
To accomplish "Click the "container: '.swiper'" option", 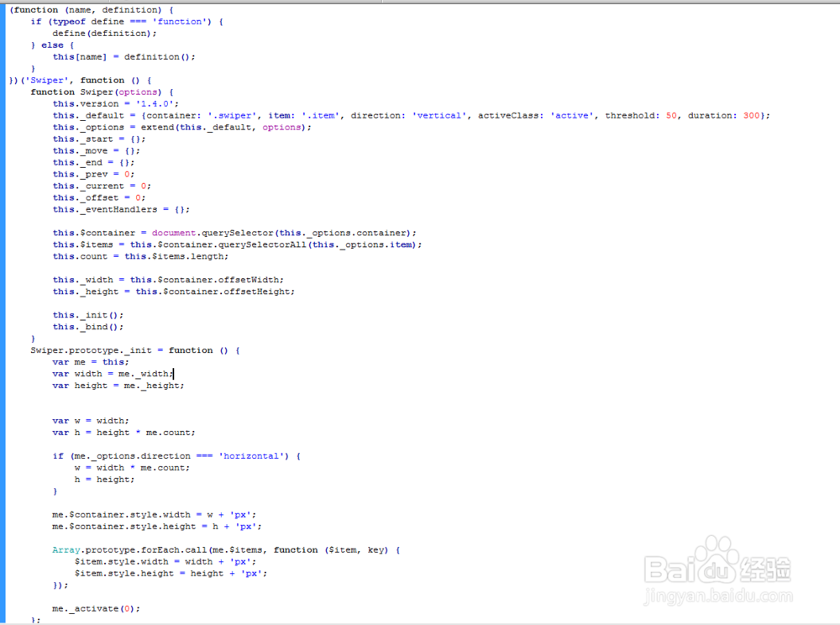I will click(x=202, y=116).
